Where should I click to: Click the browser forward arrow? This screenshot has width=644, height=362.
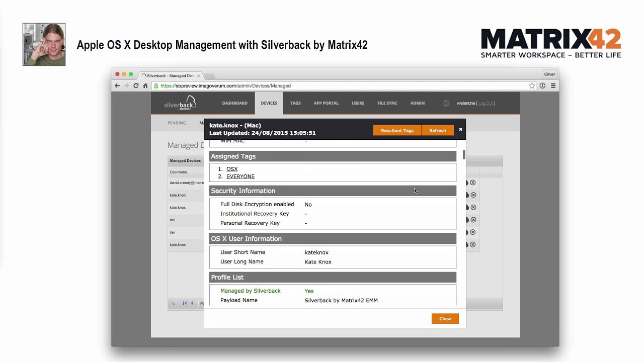(x=126, y=86)
